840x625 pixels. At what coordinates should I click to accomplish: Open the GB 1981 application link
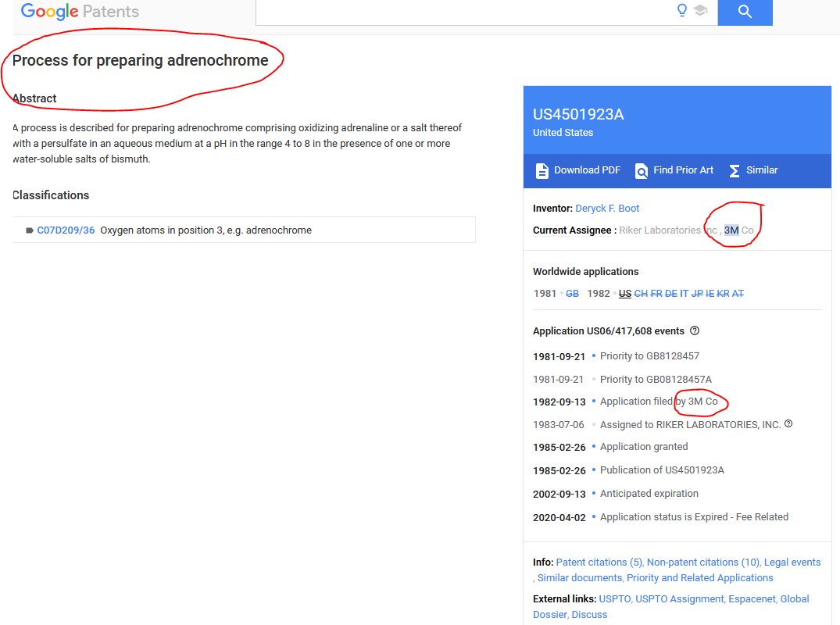(572, 294)
